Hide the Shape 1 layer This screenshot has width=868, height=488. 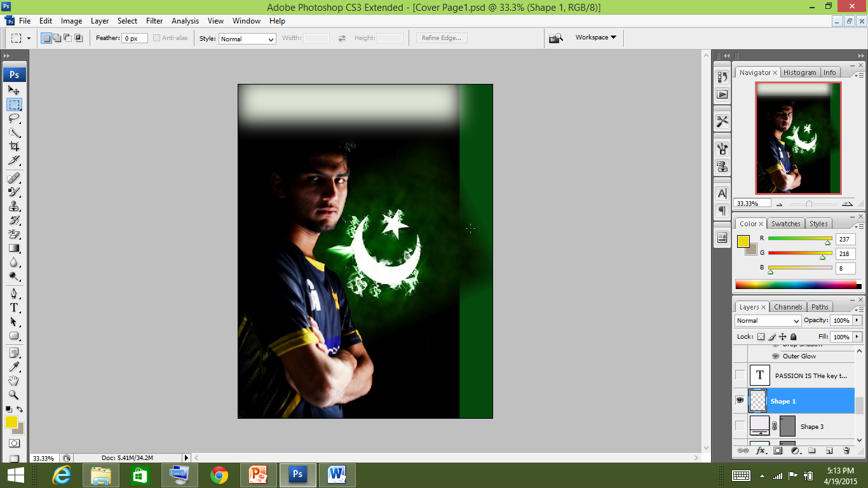pyautogui.click(x=740, y=400)
